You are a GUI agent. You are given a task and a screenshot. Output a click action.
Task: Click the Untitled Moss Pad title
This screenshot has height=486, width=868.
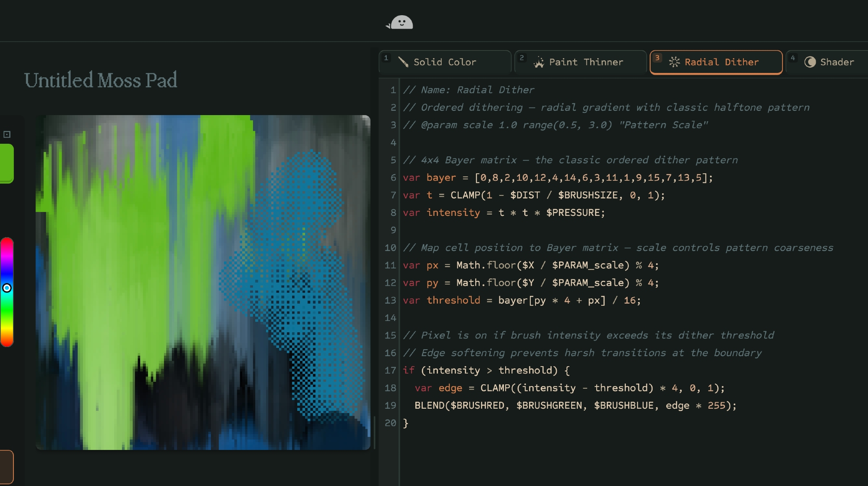101,80
